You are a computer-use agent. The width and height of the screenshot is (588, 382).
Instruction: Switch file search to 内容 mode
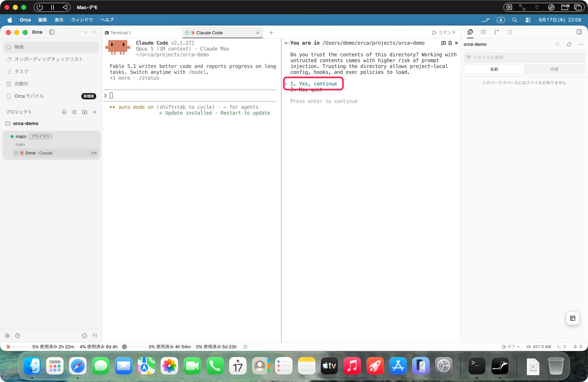(554, 69)
